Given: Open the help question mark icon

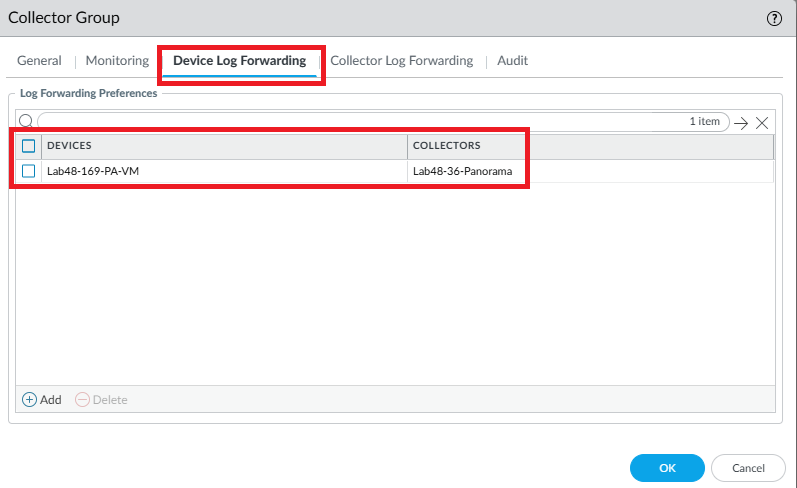Looking at the screenshot, I should click(x=774, y=18).
